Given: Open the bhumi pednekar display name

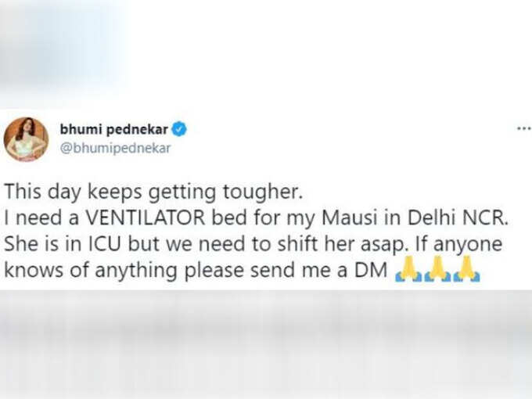Looking at the screenshot, I should coord(114,129).
